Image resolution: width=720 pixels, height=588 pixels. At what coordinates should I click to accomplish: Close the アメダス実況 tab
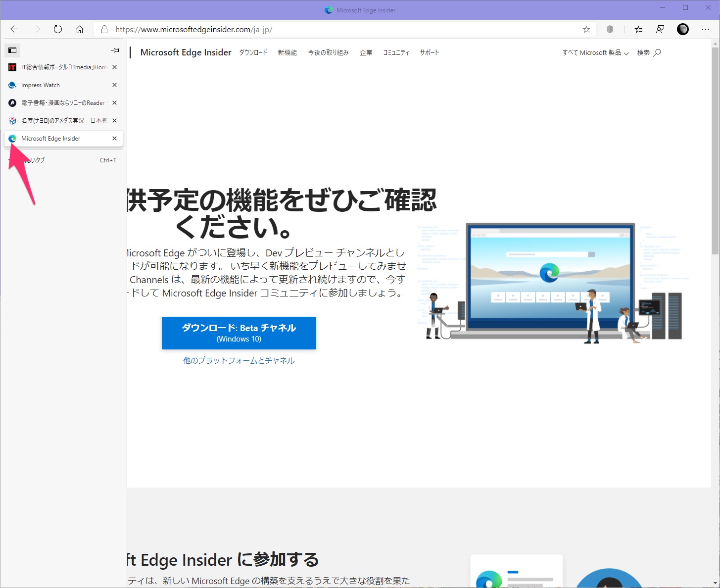pyautogui.click(x=114, y=120)
